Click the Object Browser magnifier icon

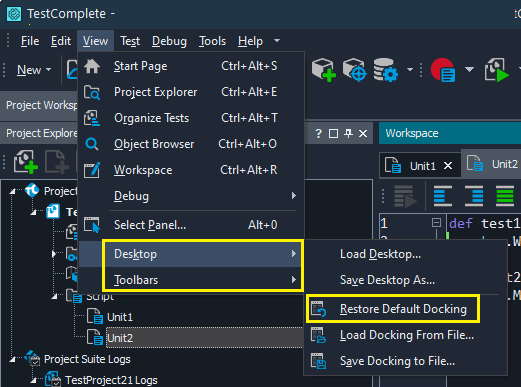point(92,144)
